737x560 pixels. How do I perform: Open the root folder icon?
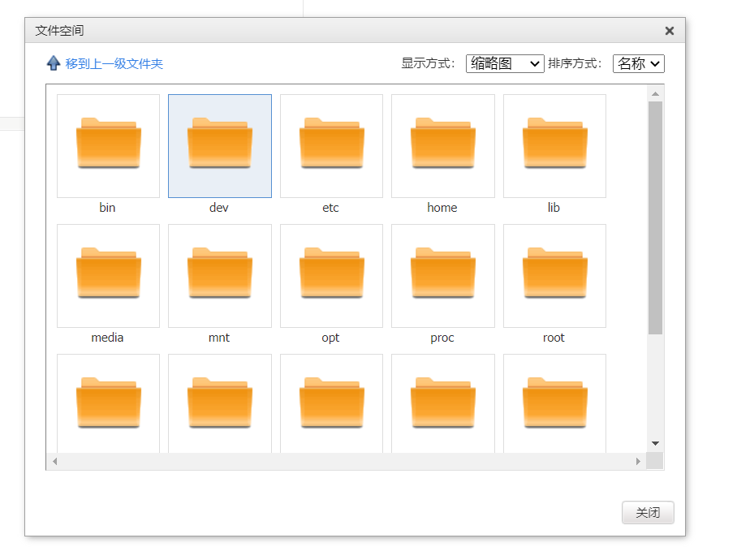[554, 273]
